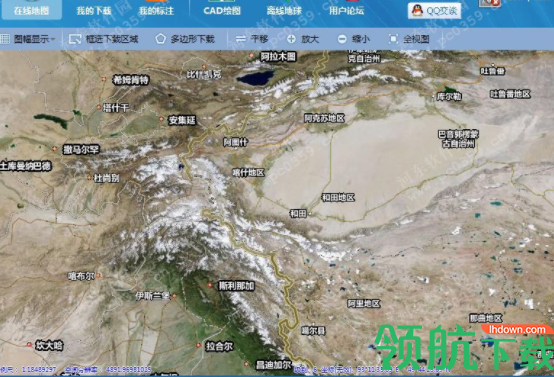Image resolution: width=554 pixels, height=377 pixels.
Task: Click the 放大 zoom-in tool
Action: [303, 39]
